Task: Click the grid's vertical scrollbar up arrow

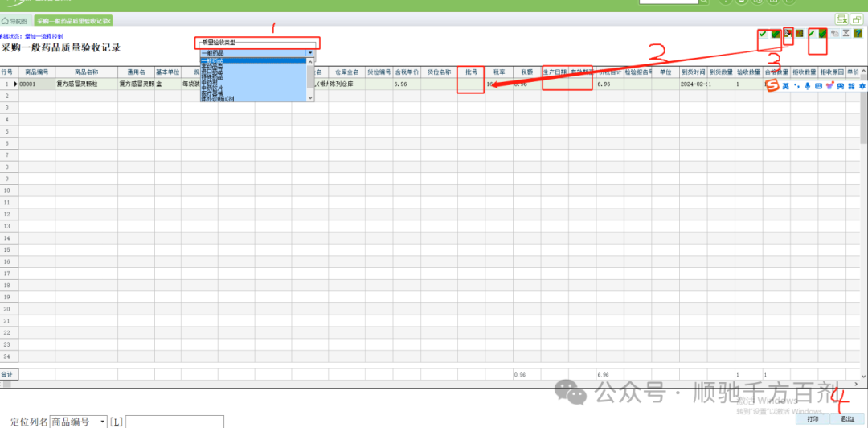Action: (x=864, y=72)
